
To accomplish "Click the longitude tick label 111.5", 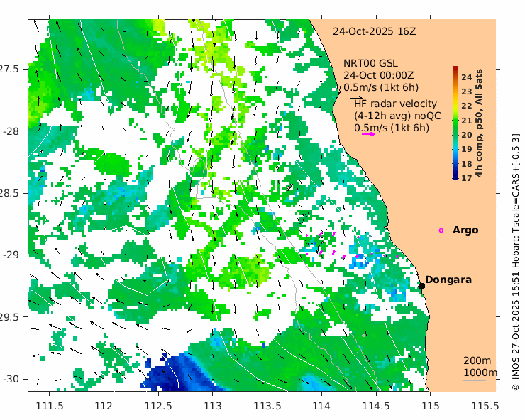I will 50,406.
